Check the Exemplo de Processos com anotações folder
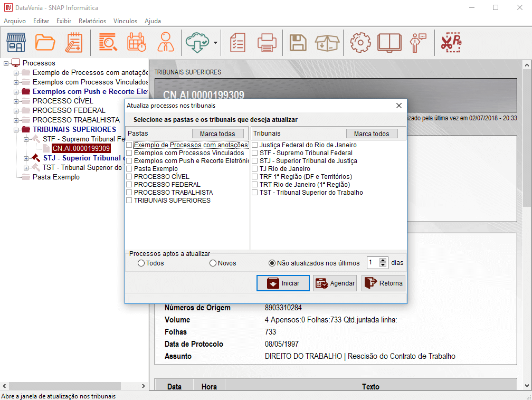The width and height of the screenshot is (532, 400). click(x=129, y=145)
